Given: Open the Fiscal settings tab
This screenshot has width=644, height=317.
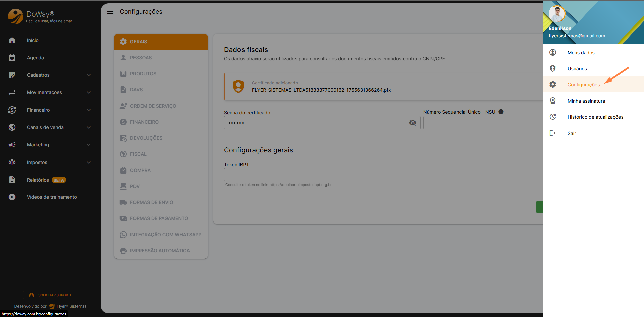Looking at the screenshot, I should [138, 154].
